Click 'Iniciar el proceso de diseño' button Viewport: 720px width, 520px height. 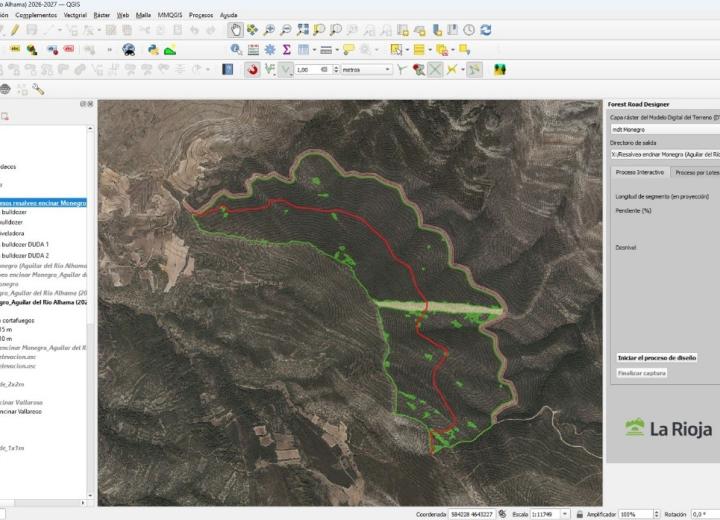tap(657, 357)
